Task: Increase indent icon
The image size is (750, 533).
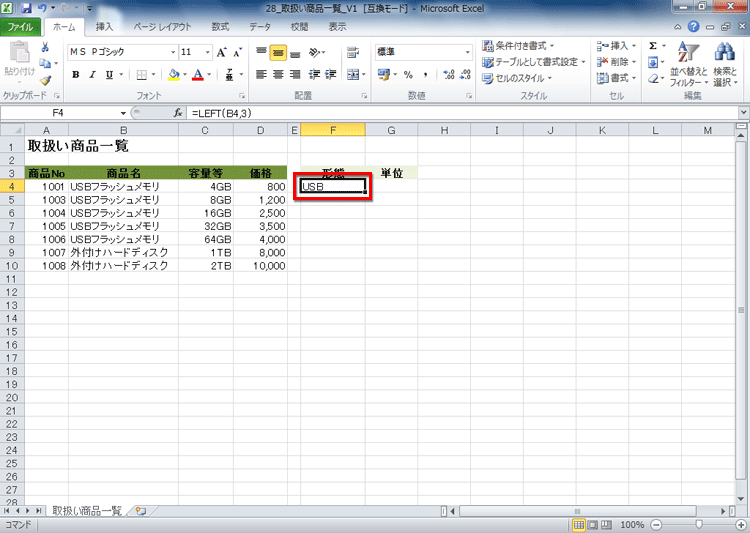Action: 331,75
